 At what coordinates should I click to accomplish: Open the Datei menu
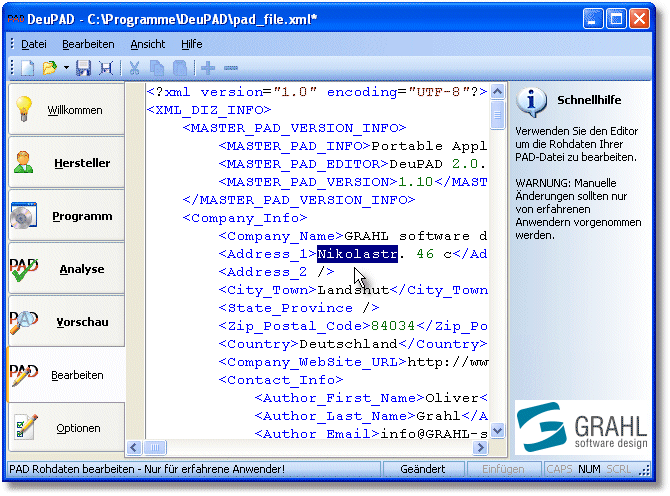34,44
